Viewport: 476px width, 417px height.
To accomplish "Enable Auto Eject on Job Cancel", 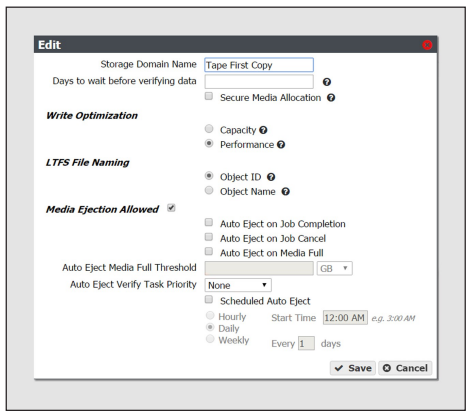I will coord(209,237).
